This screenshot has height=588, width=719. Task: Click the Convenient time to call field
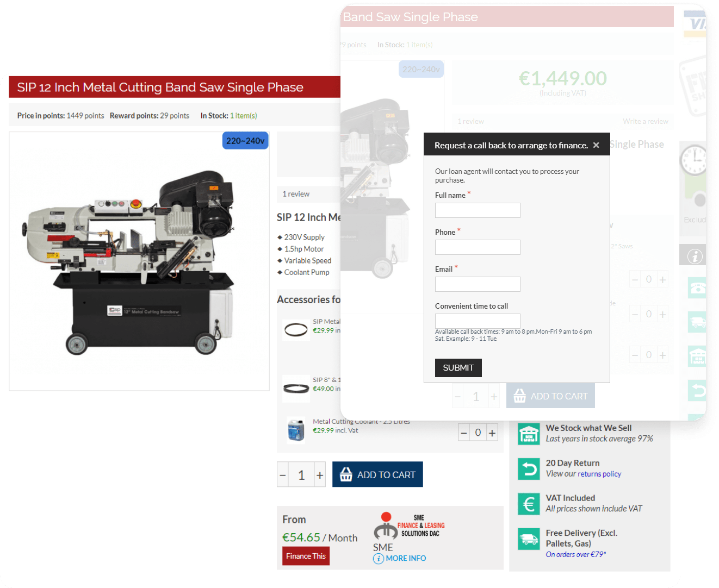(x=478, y=321)
